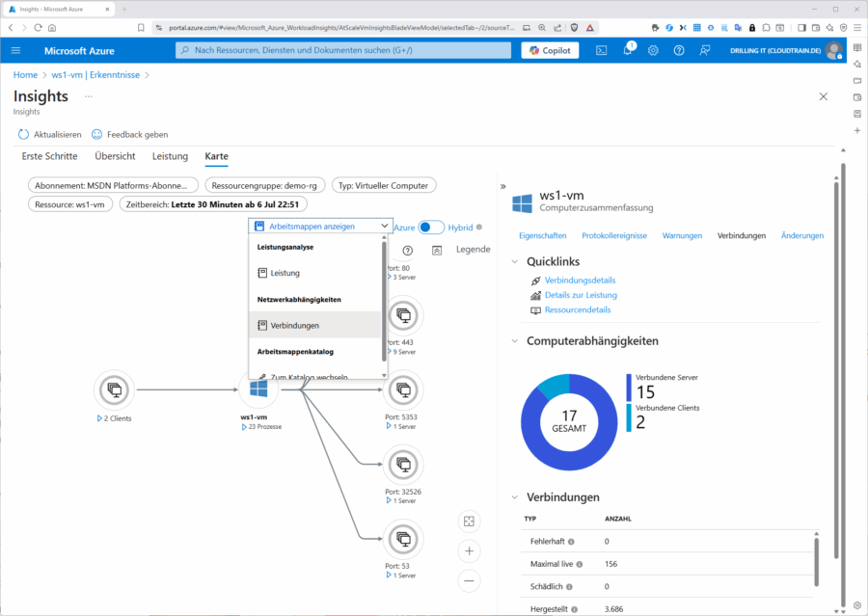Click the ws1-vm Windows node icon
868x616 pixels.
258,389
